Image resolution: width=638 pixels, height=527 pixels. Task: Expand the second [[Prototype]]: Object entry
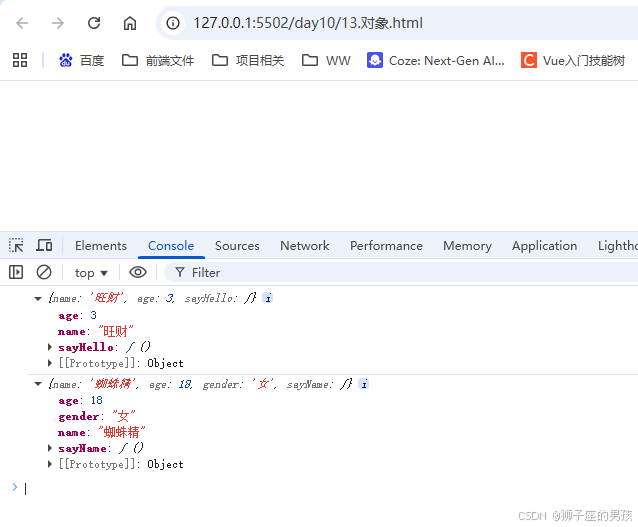(x=50, y=464)
